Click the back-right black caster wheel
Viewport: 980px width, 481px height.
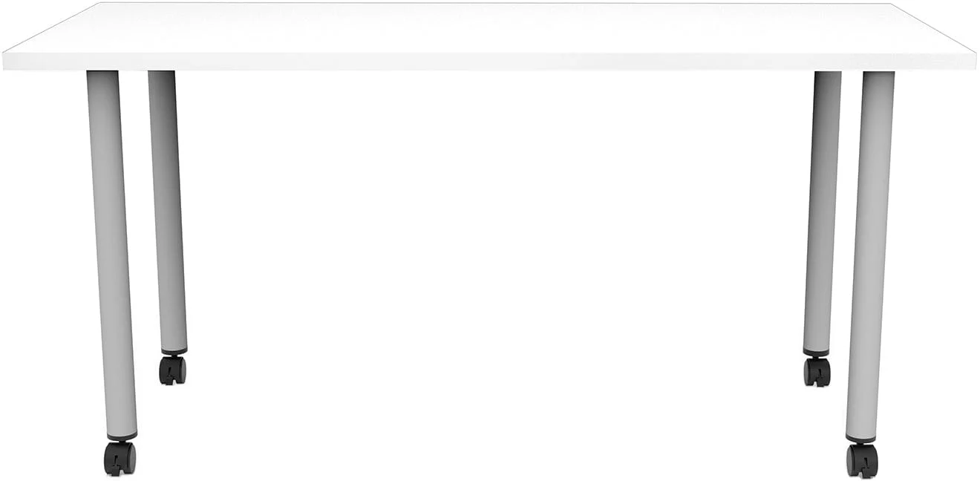pyautogui.click(x=817, y=371)
